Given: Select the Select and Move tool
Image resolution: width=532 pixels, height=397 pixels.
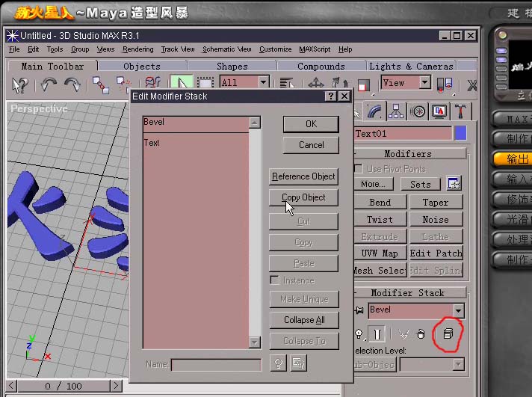Looking at the screenshot, I should (x=315, y=82).
